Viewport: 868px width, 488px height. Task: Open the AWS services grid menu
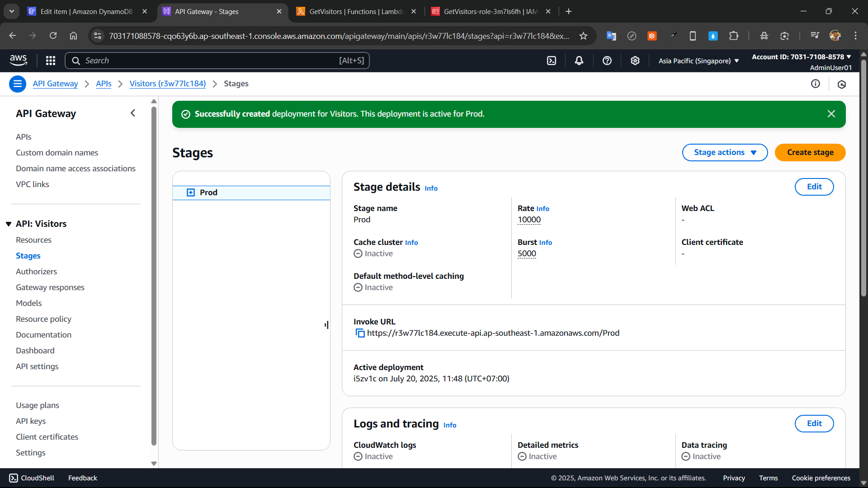pyautogui.click(x=51, y=61)
